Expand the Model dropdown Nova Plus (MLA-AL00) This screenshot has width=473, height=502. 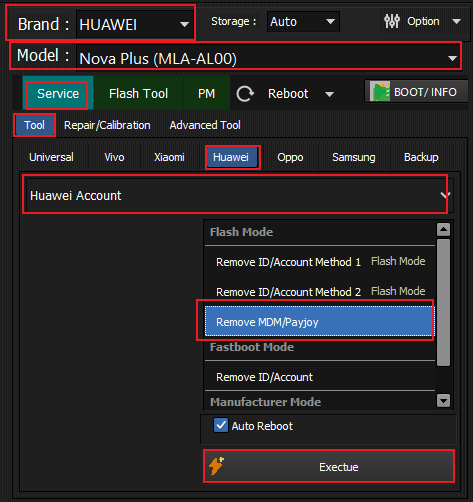(x=268, y=58)
